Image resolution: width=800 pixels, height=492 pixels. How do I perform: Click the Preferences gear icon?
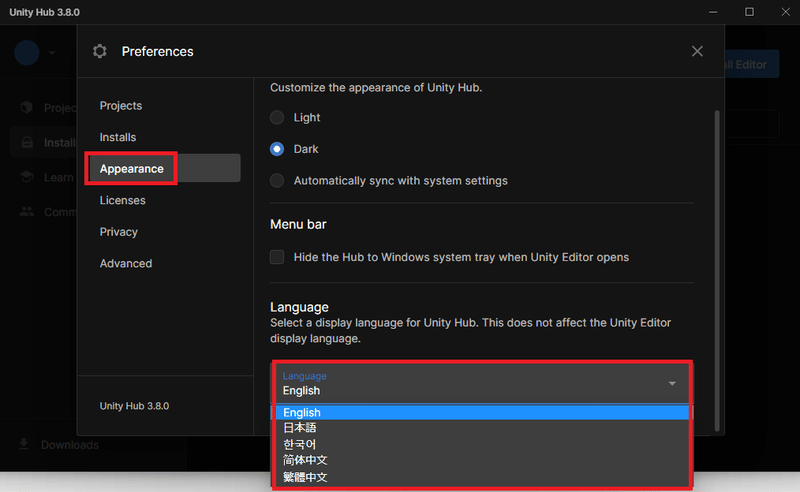[100, 51]
